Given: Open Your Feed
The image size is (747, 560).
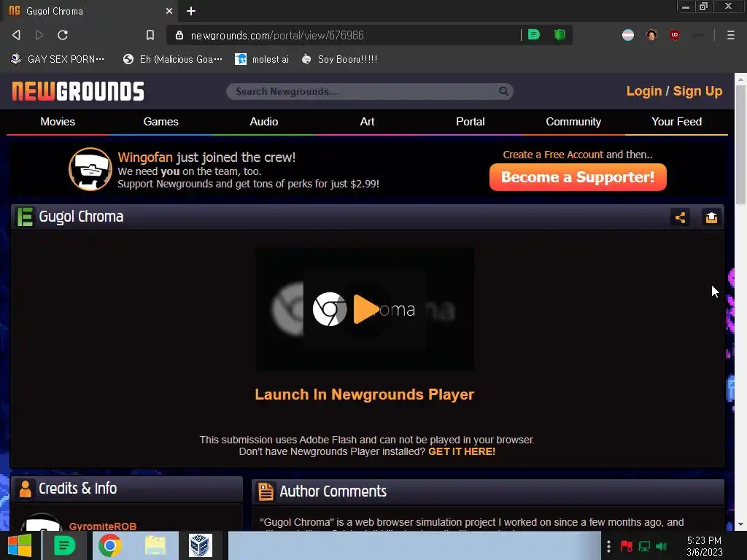Looking at the screenshot, I should click(676, 122).
